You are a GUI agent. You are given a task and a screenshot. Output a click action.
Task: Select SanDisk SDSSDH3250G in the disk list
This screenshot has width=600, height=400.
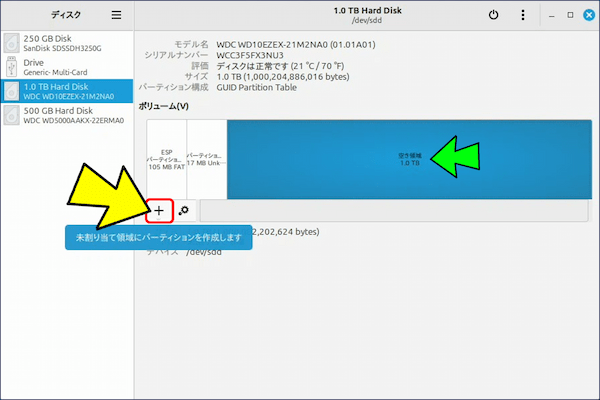click(x=62, y=47)
